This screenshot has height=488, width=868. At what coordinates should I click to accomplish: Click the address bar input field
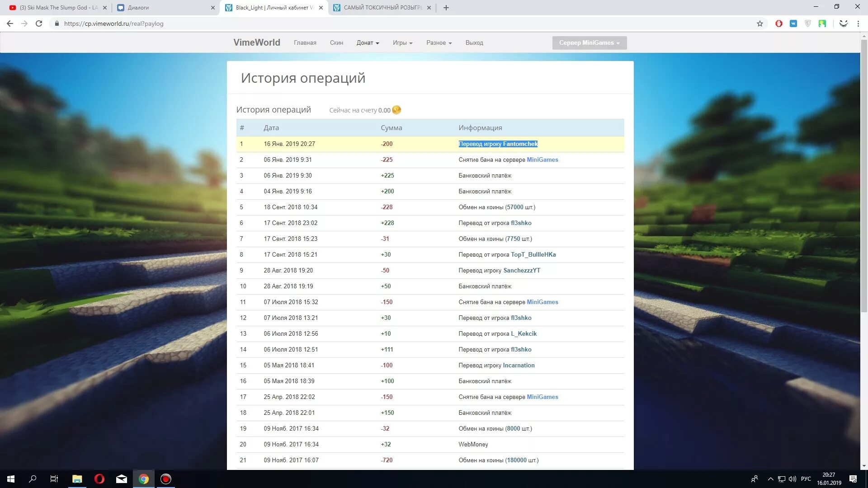[x=434, y=24]
